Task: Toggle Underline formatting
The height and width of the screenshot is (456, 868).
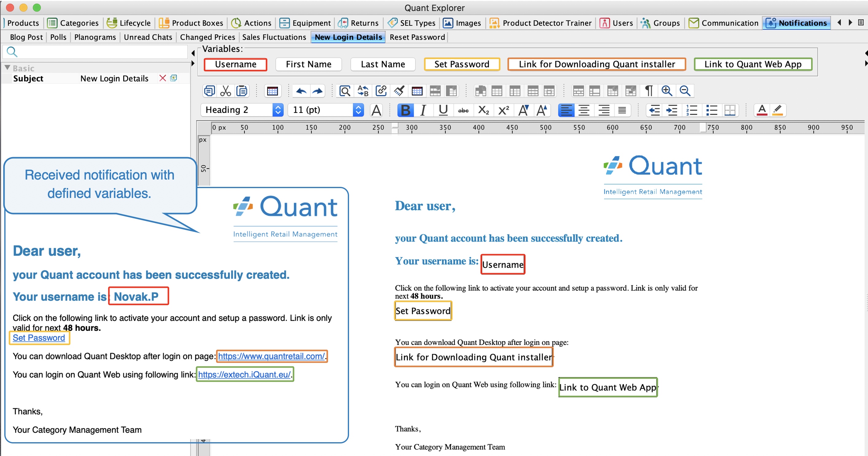Action: click(443, 110)
